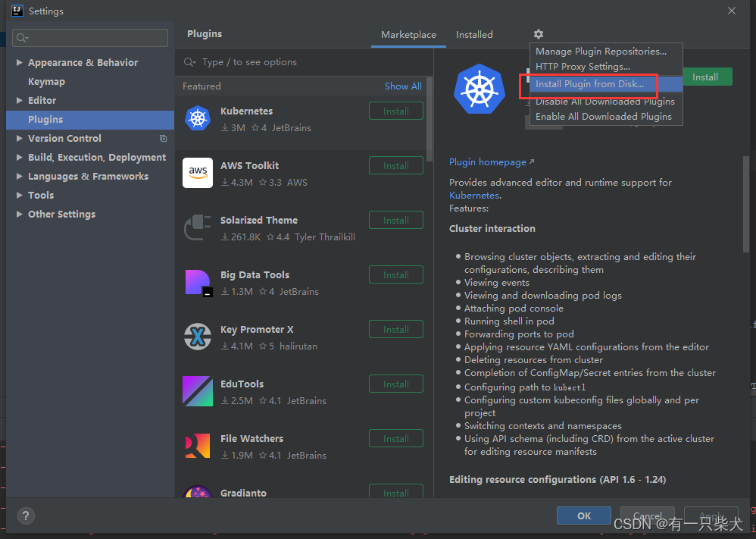Click the large Kubernetes logo in details

(x=480, y=89)
